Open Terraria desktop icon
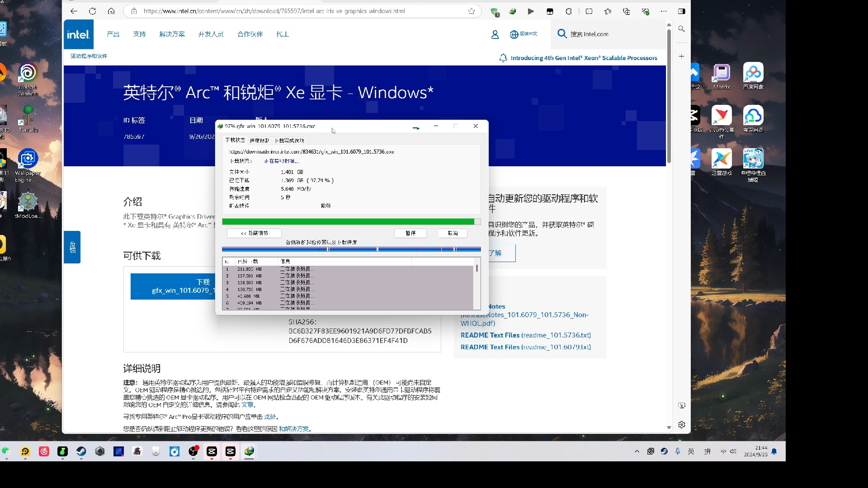The width and height of the screenshot is (868, 488). (x=28, y=119)
